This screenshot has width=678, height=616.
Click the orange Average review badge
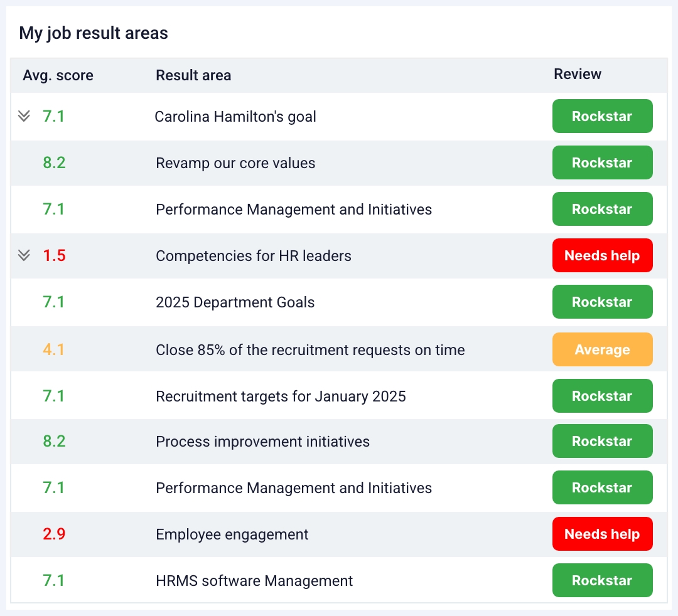point(602,349)
